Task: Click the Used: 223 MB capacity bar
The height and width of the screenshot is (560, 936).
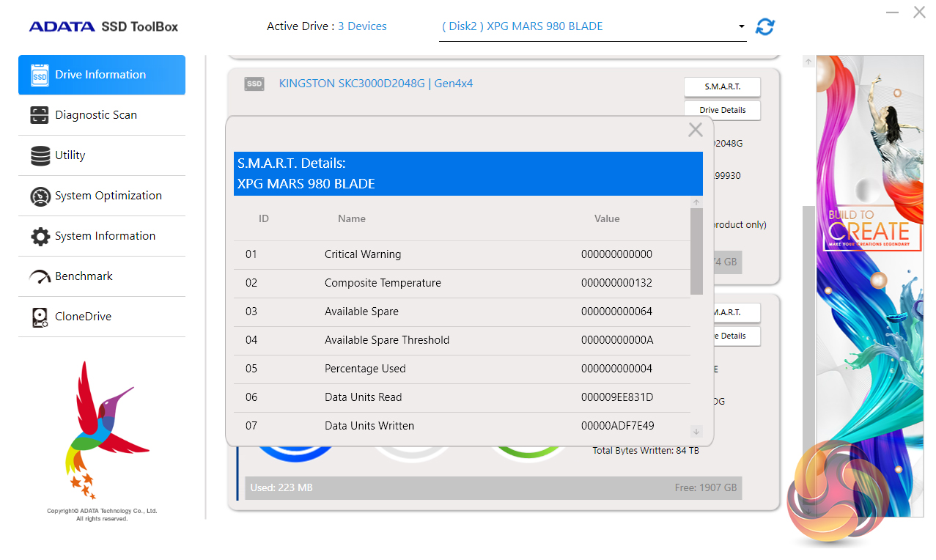Action: 493,488
